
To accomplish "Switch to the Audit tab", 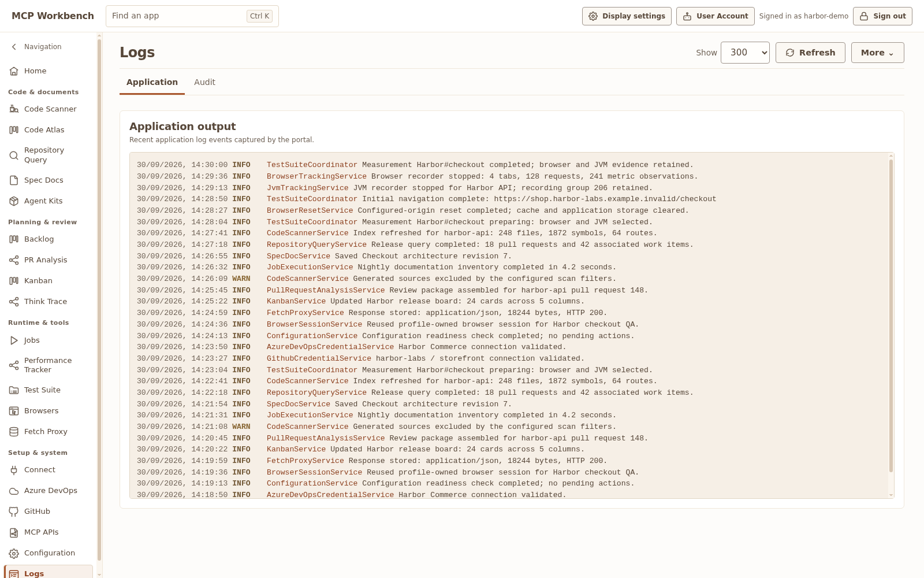I will (x=204, y=82).
